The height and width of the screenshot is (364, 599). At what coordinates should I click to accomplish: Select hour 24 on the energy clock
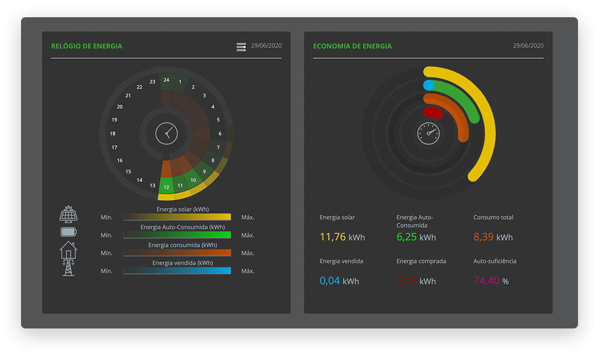pos(166,80)
